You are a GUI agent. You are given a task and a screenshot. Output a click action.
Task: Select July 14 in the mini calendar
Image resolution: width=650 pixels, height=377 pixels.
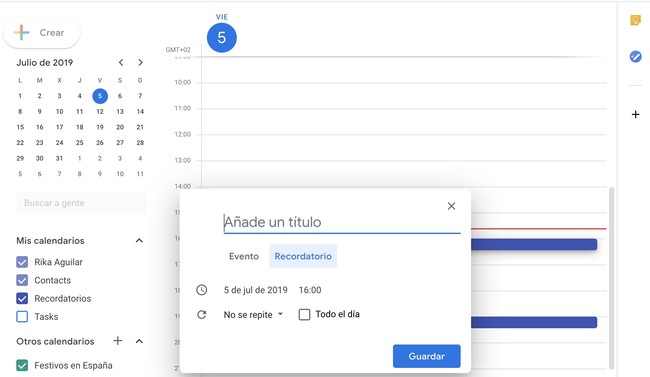click(140, 112)
